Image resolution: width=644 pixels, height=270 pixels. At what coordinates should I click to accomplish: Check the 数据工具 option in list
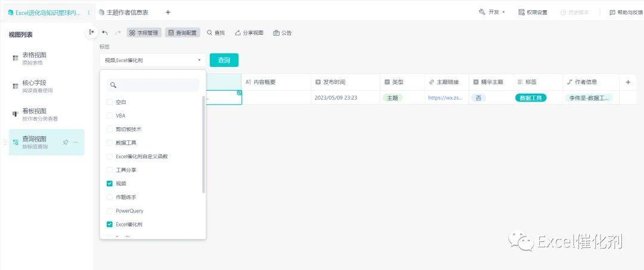[x=110, y=143]
